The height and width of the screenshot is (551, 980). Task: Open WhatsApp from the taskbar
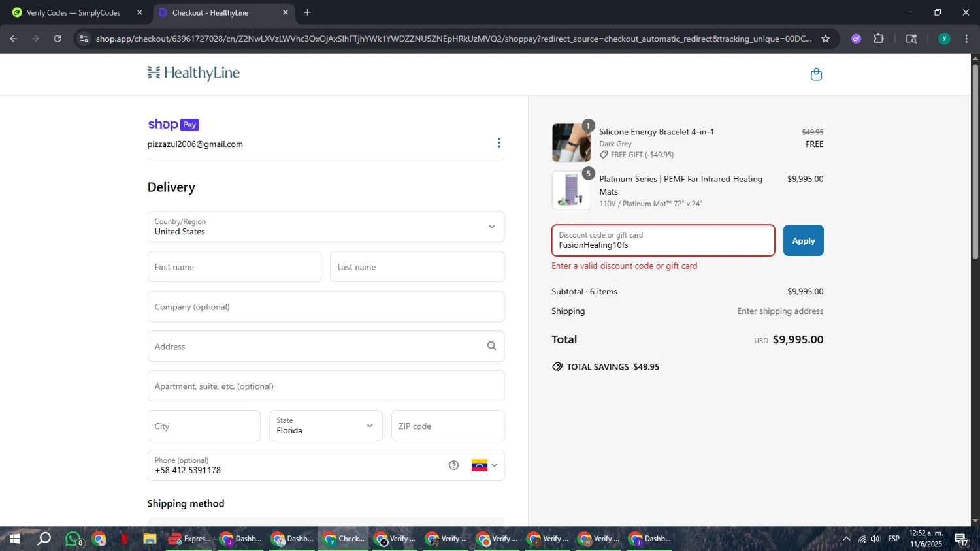click(x=74, y=539)
